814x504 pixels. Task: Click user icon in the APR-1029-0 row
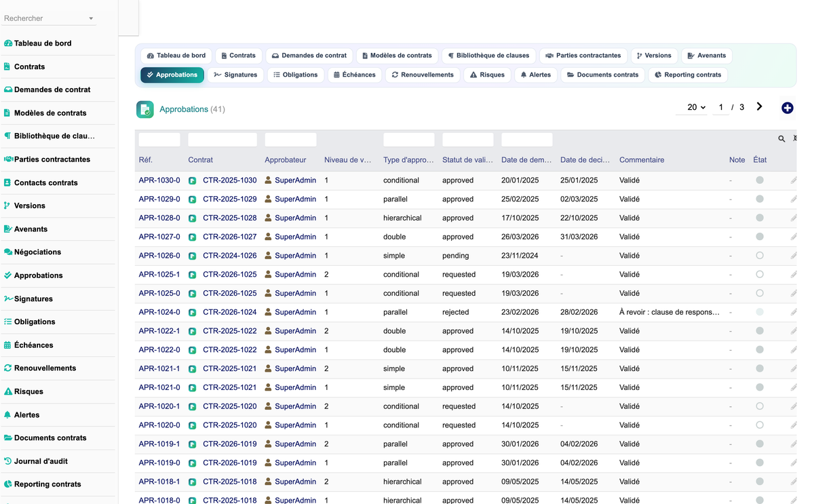[269, 199]
